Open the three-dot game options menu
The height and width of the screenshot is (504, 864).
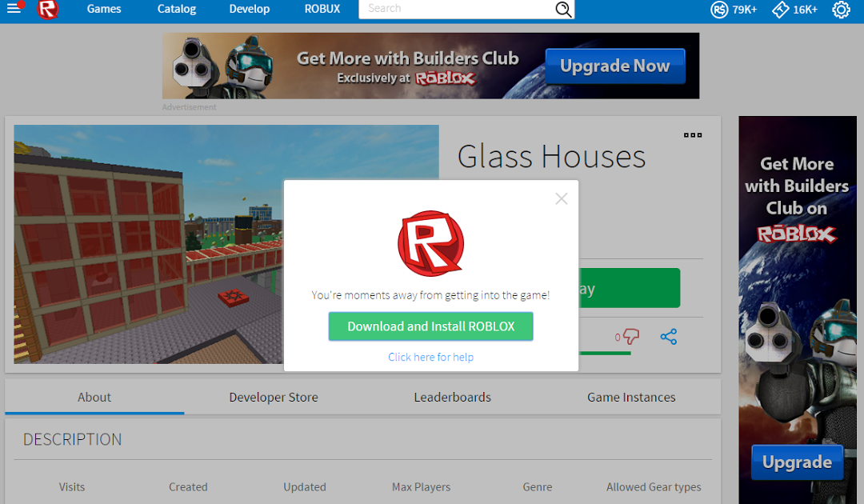coord(693,135)
